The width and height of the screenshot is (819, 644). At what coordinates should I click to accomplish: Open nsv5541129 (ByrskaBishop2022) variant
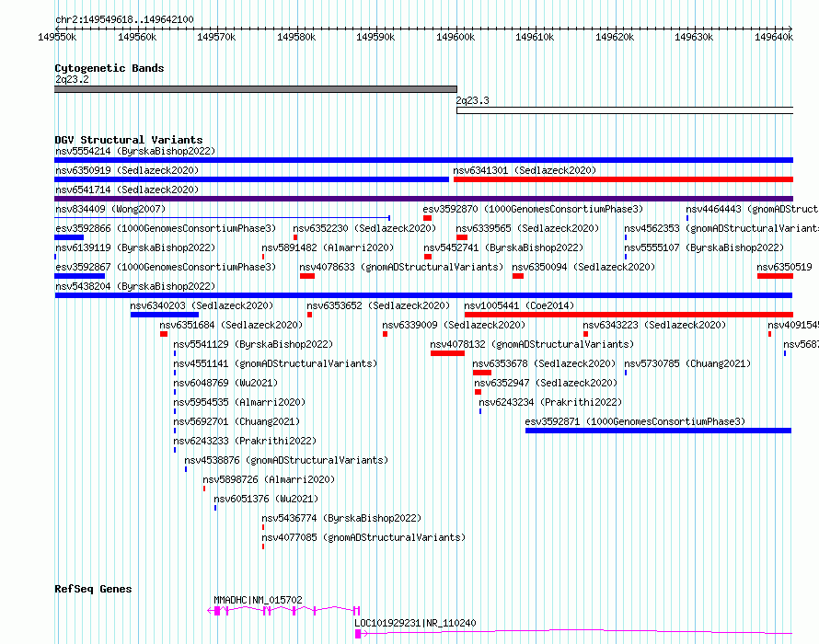[253, 345]
